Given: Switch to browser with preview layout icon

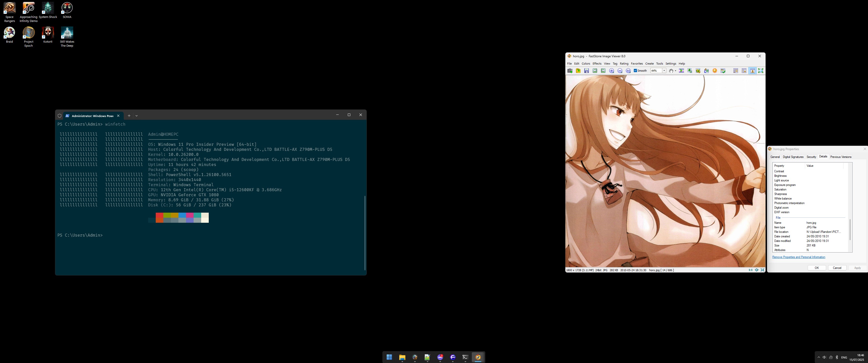Looking at the screenshot, I should point(744,71).
